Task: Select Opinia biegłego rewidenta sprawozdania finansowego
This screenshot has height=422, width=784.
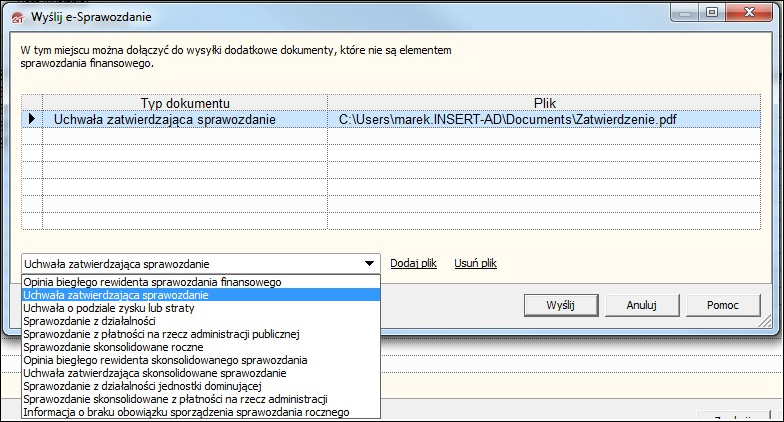Action: click(201, 282)
